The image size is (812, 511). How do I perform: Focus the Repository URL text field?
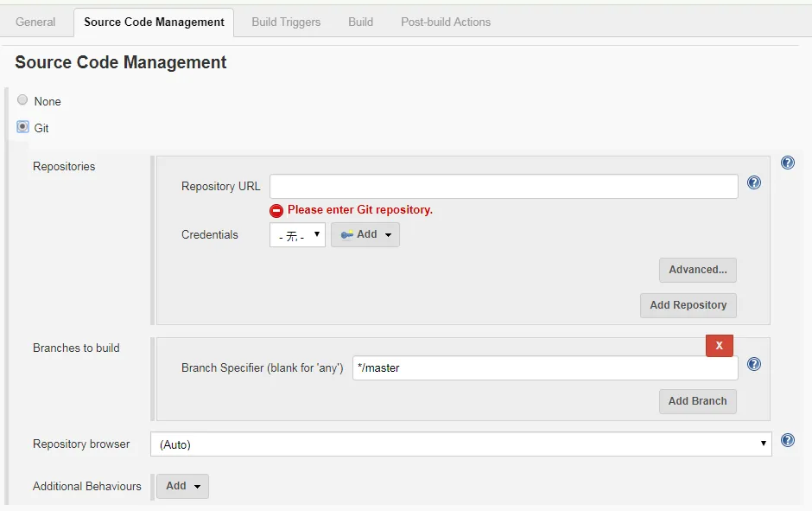click(504, 186)
